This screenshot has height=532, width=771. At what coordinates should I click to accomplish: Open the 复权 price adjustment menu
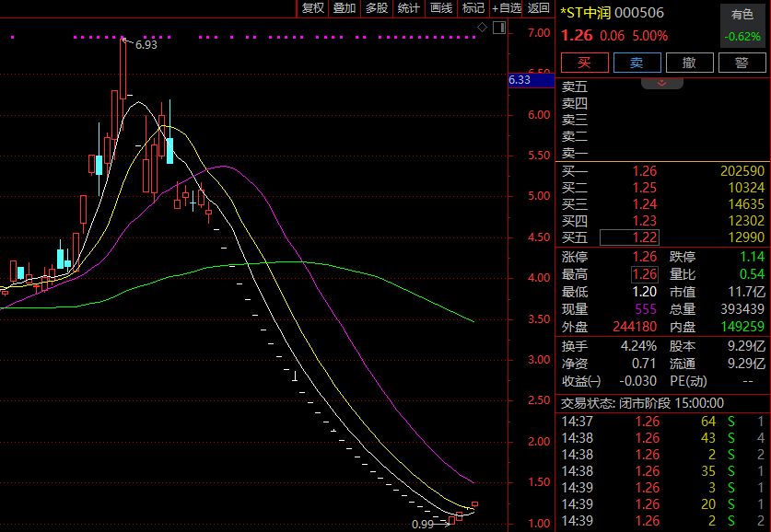tap(312, 8)
